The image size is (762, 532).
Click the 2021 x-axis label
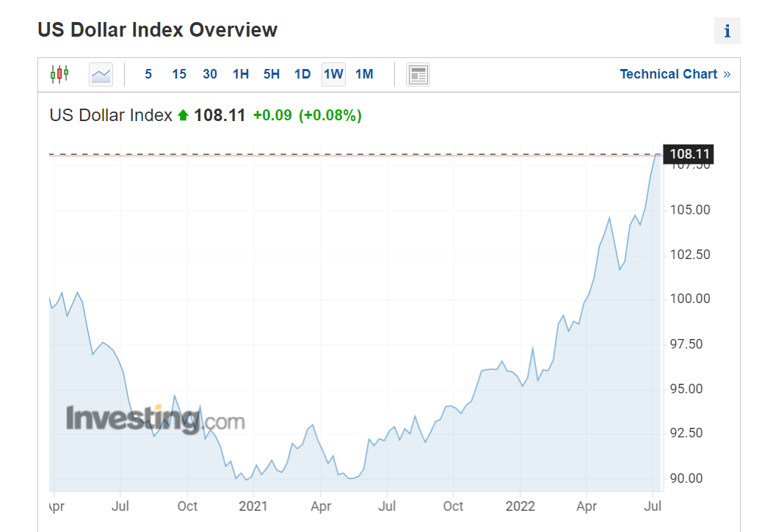click(x=253, y=506)
